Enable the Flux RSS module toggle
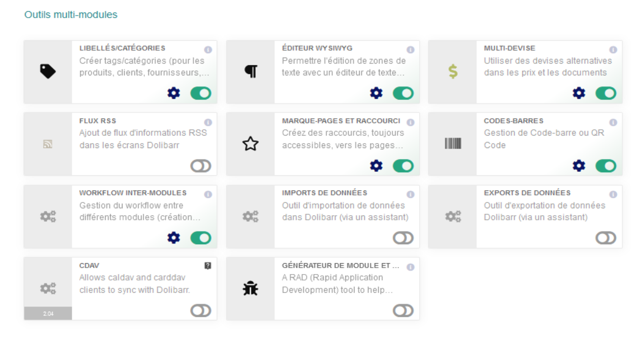This screenshot has height=342, width=644. point(201,166)
